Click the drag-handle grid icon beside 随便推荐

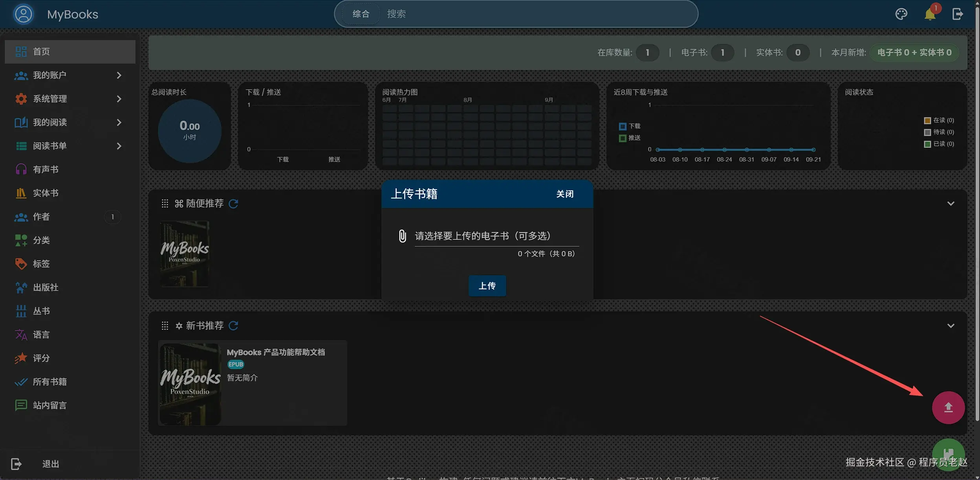pos(165,204)
